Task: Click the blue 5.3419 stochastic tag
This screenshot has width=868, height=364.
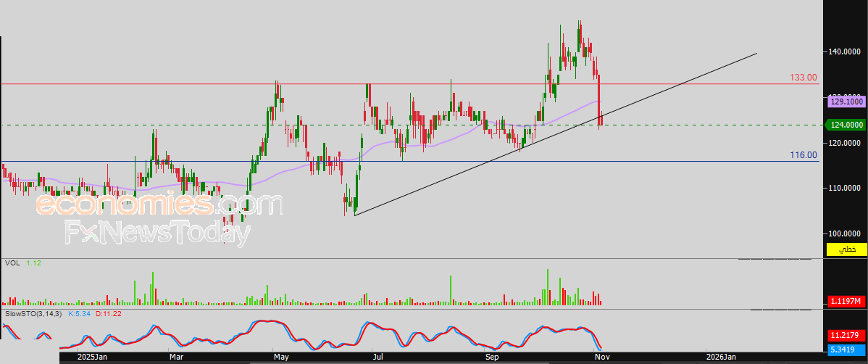Action: coord(847,349)
